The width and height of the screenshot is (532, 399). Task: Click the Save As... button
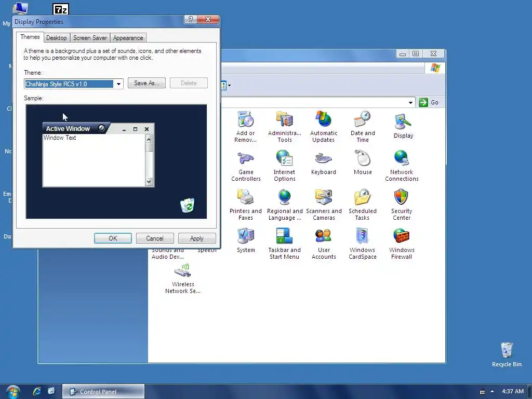(x=147, y=83)
